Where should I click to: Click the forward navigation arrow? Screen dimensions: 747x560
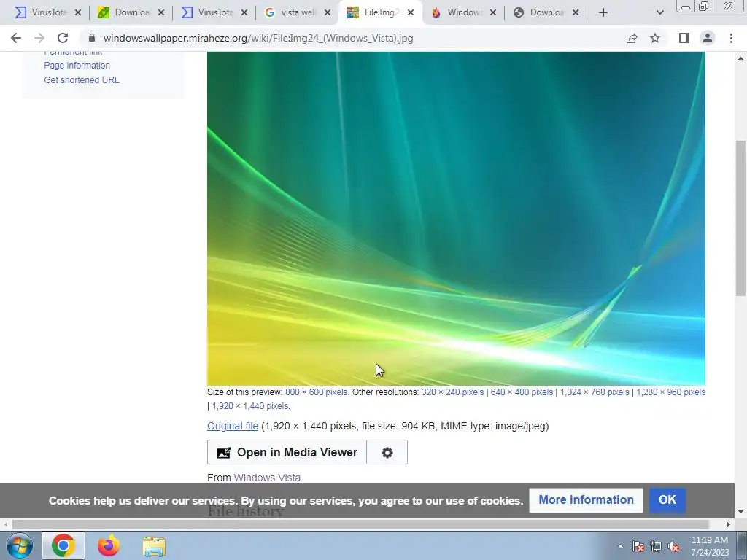tap(39, 38)
